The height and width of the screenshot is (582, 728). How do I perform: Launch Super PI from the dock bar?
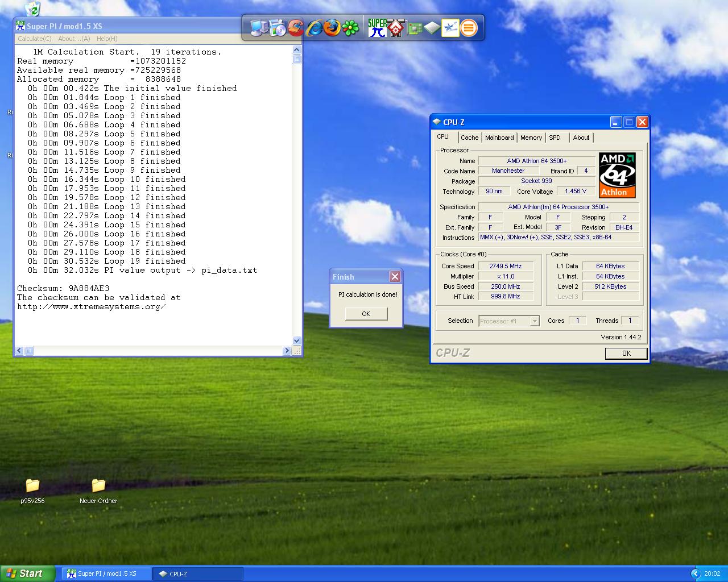(377, 27)
